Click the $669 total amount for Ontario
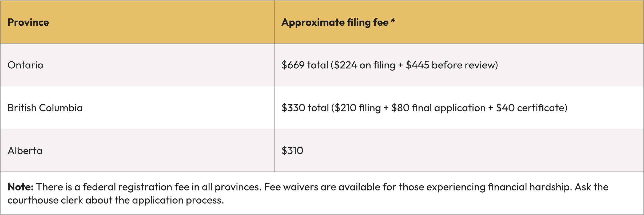The image size is (644, 215). pos(305,65)
